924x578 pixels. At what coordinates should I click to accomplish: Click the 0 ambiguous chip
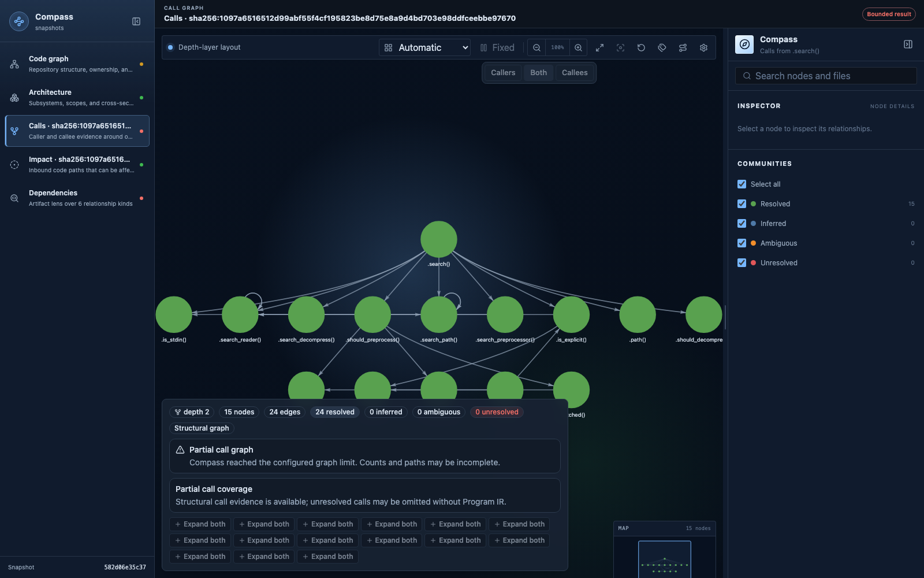[x=439, y=412]
